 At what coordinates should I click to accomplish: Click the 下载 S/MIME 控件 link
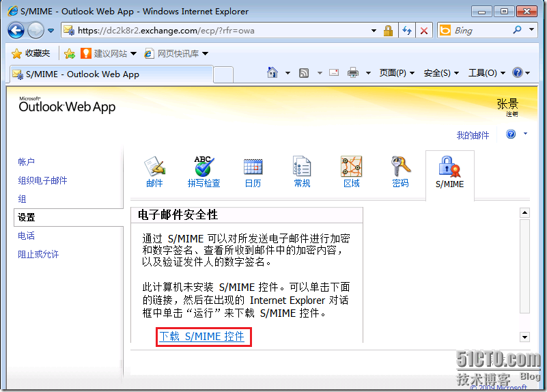point(201,337)
